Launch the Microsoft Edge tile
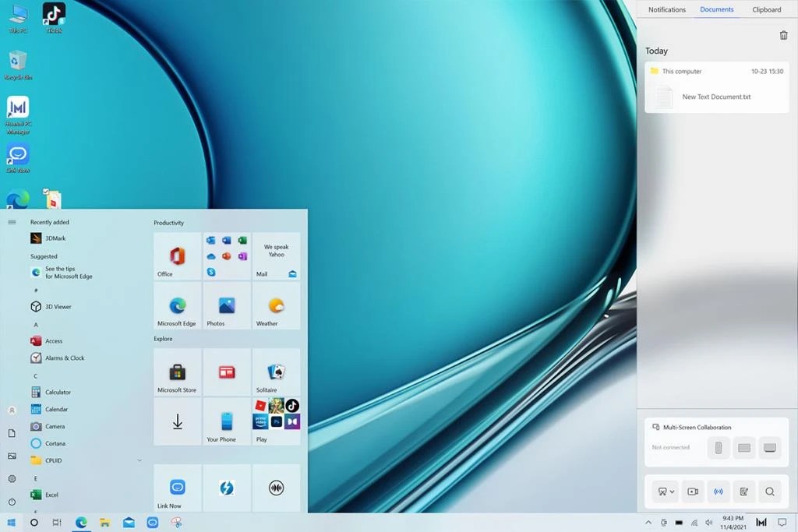798x532 pixels. point(176,305)
